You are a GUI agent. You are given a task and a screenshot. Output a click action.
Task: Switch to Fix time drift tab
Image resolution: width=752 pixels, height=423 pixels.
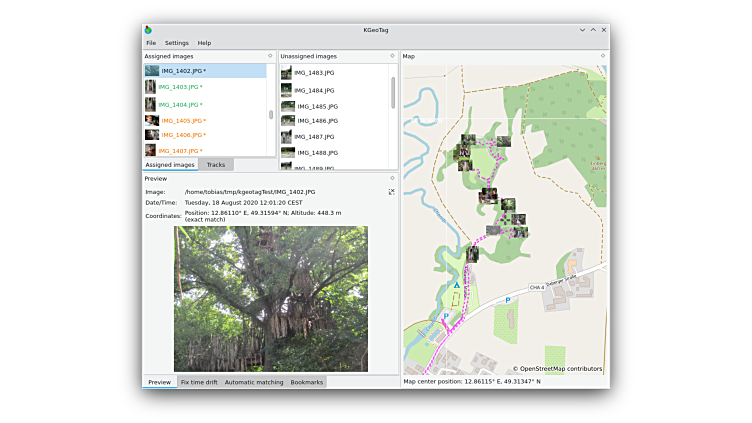[x=199, y=382]
